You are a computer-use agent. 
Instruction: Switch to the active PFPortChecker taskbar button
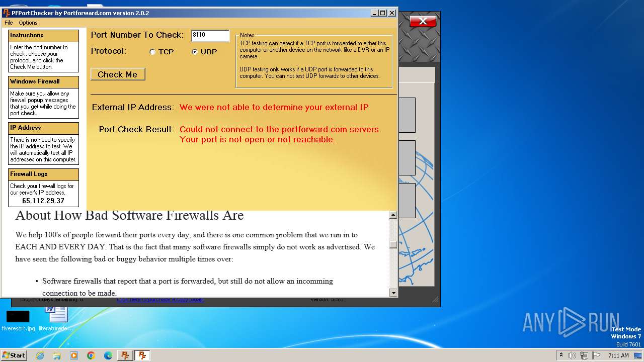[142, 355]
